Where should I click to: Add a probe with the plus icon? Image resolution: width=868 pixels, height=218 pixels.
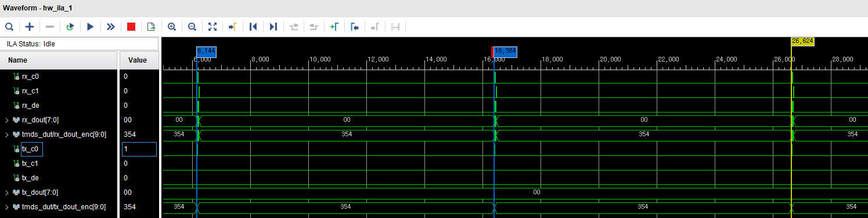point(30,27)
